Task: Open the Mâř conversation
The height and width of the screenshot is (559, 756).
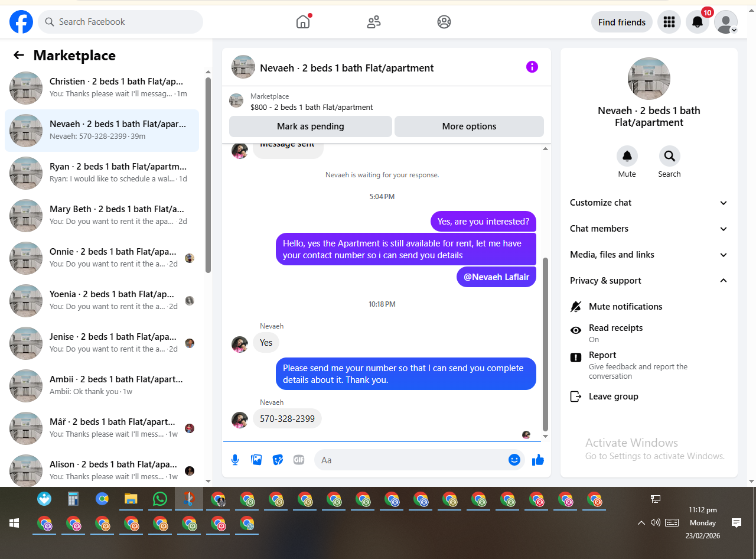Action: [102, 428]
